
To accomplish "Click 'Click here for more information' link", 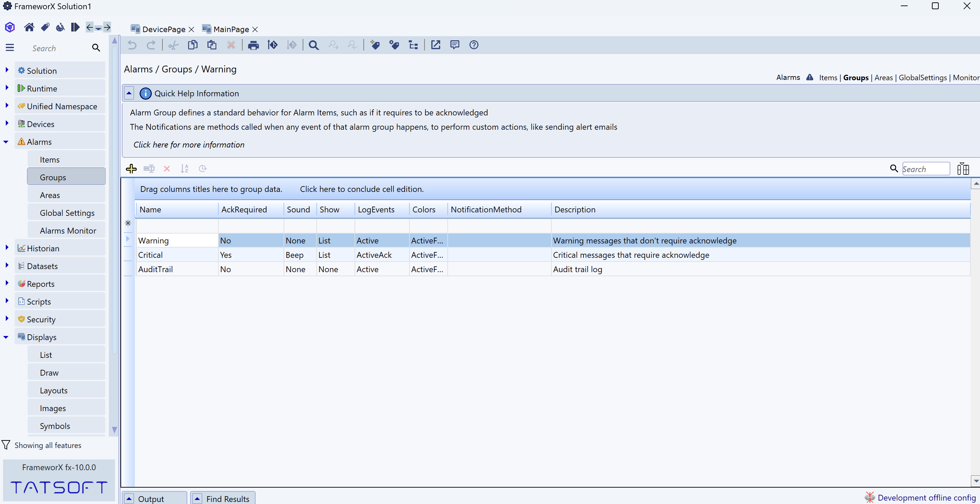I will pos(189,145).
